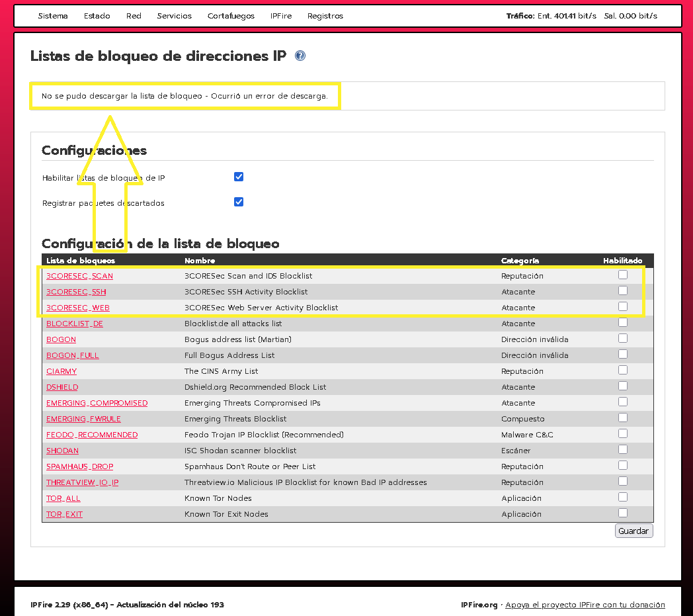
Task: Click 'Spamhaus Don't Route or Peer List'
Action: (x=250, y=467)
